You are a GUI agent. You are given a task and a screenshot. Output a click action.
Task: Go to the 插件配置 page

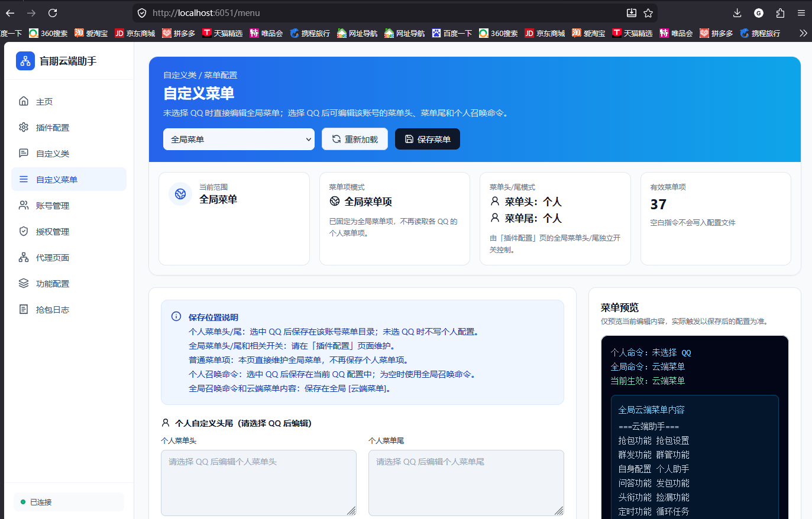pos(69,127)
